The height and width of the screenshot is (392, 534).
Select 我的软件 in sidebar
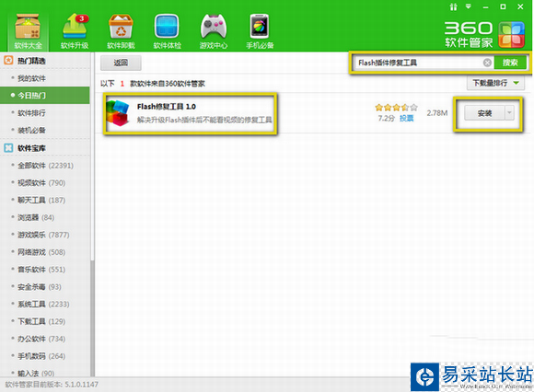coord(31,78)
